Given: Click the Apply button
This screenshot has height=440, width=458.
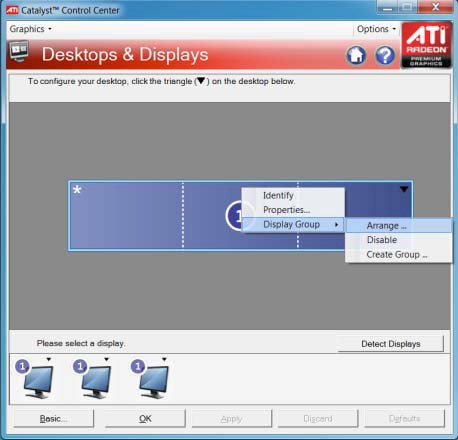Looking at the screenshot, I should [x=231, y=419].
